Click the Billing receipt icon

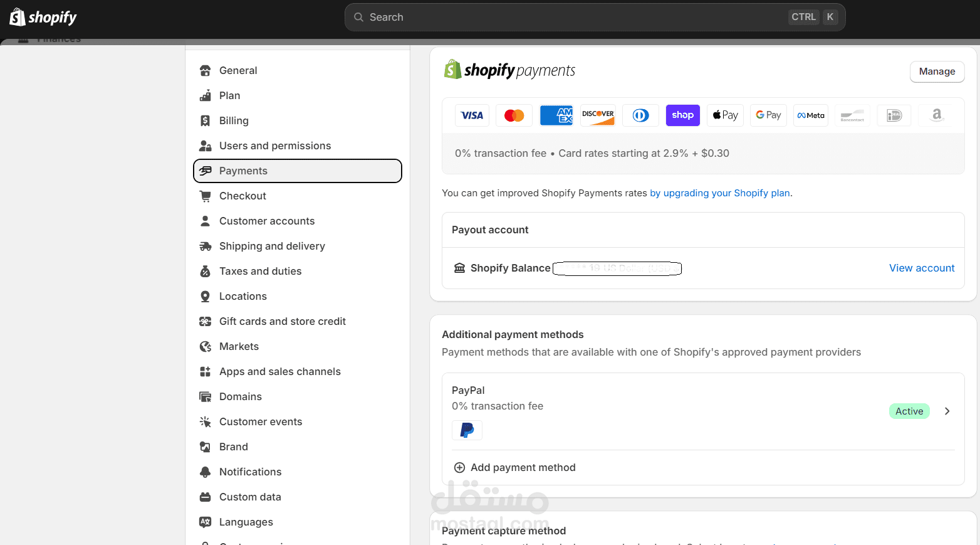(205, 120)
